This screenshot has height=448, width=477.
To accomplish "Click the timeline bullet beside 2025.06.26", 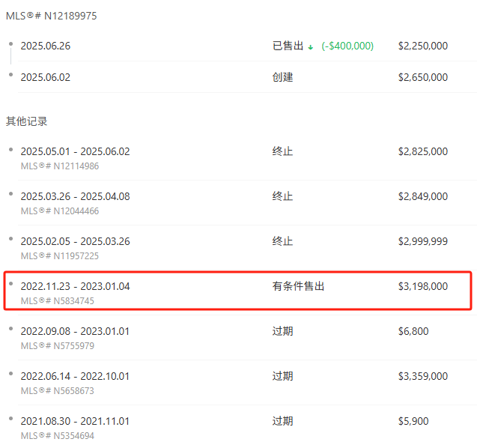I will pos(10,43).
